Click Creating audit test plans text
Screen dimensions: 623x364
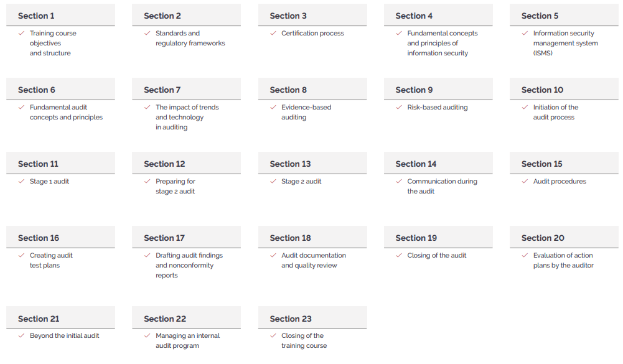tap(51, 260)
